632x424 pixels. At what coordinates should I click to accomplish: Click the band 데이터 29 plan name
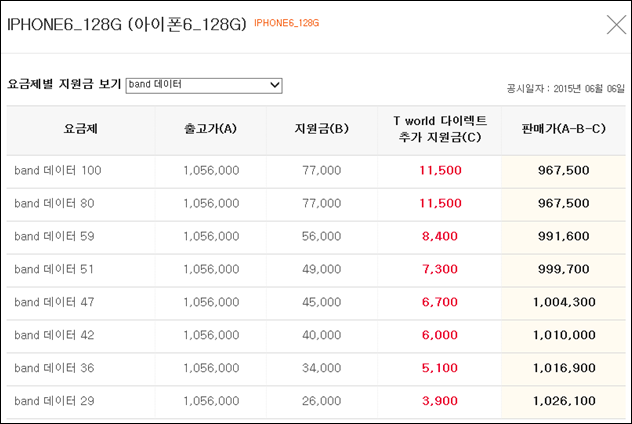coord(54,401)
